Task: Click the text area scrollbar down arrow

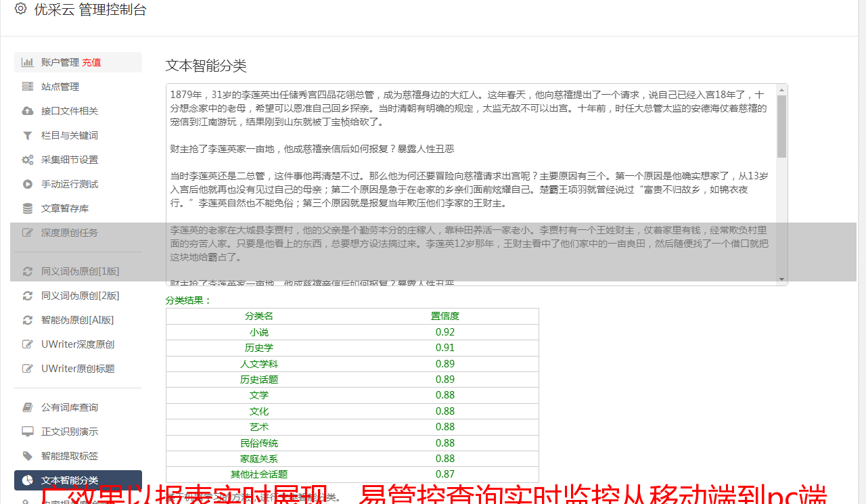Action: tap(782, 279)
